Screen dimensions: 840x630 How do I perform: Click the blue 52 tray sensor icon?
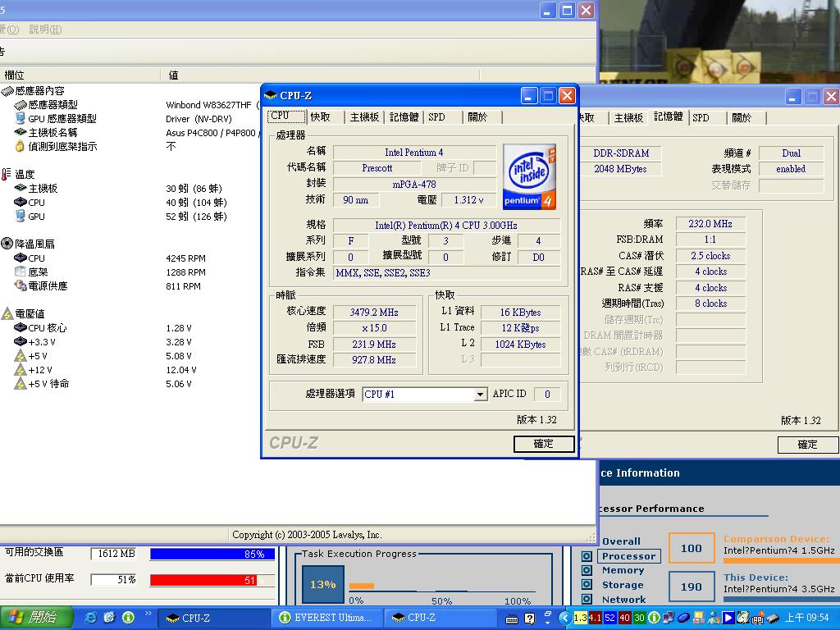point(609,618)
